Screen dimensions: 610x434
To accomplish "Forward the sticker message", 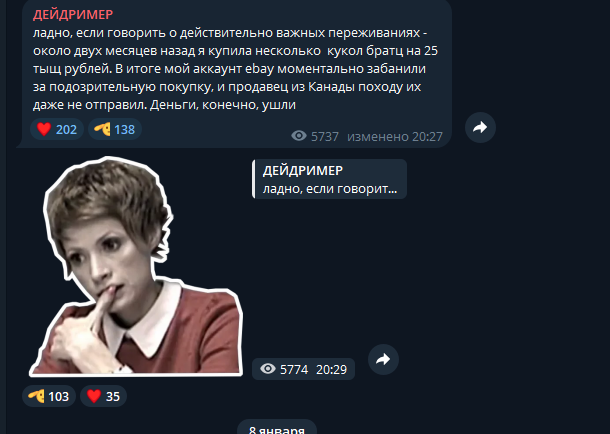I will [x=383, y=359].
